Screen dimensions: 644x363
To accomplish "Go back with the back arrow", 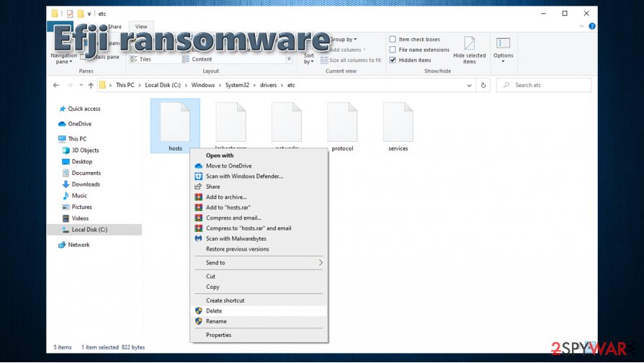I will pyautogui.click(x=56, y=86).
